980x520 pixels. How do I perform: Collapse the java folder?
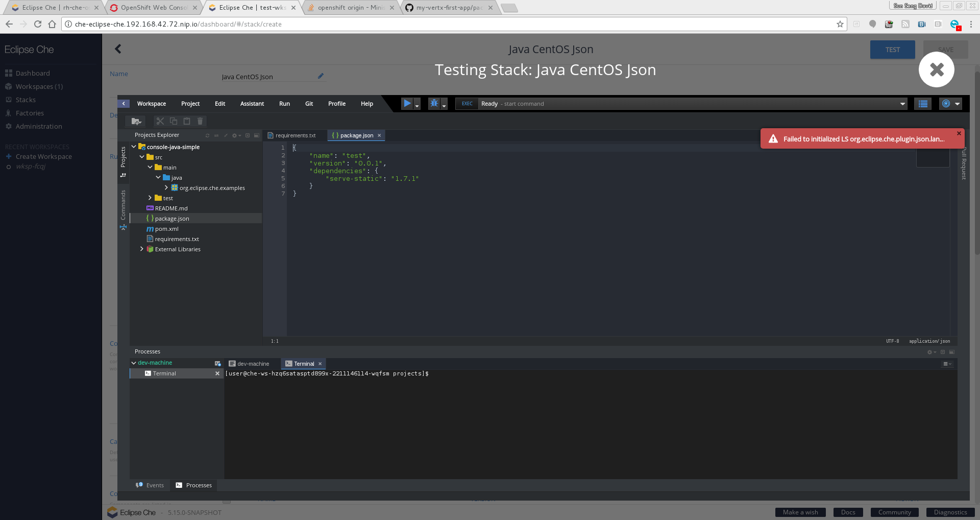pos(158,177)
